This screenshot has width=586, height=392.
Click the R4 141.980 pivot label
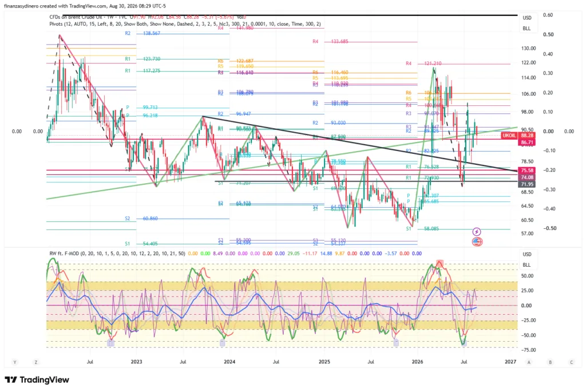click(235, 28)
